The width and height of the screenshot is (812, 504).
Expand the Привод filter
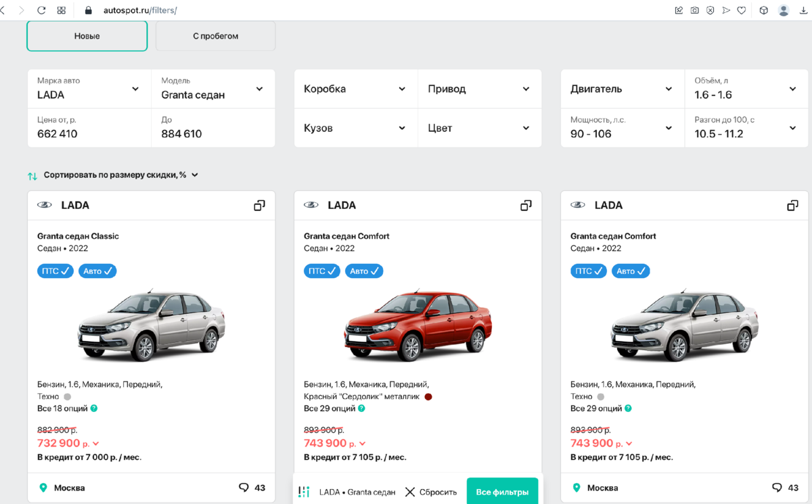click(480, 89)
